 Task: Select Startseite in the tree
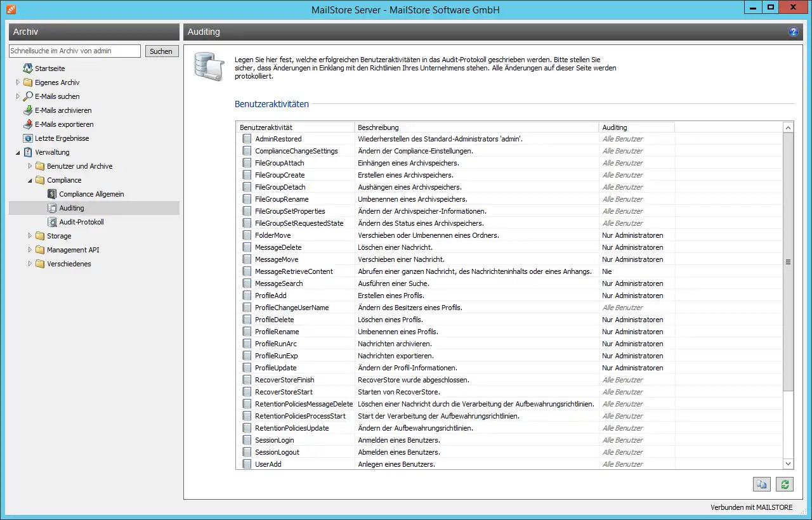coord(50,68)
